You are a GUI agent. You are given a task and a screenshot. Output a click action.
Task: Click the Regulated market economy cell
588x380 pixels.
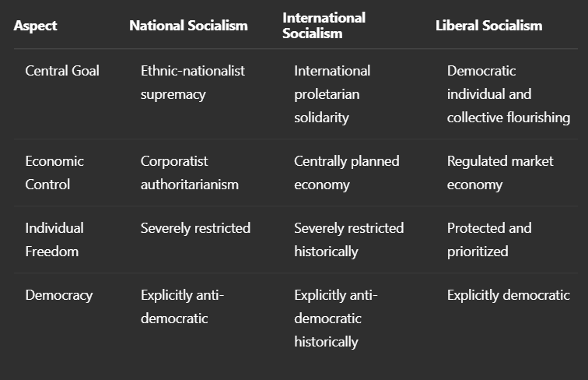coord(500,173)
